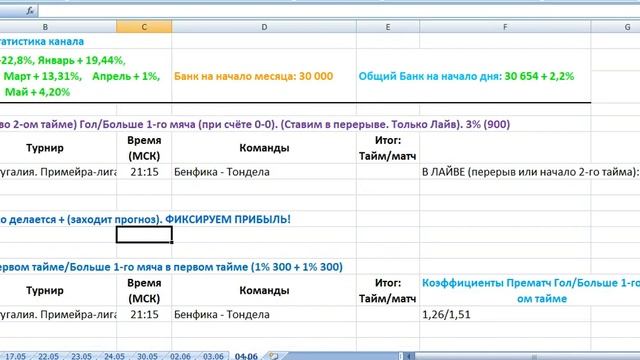The image size is (640, 360).
Task: Click lower table 'Примейра-лига' tournament cell
Action: 58,314
